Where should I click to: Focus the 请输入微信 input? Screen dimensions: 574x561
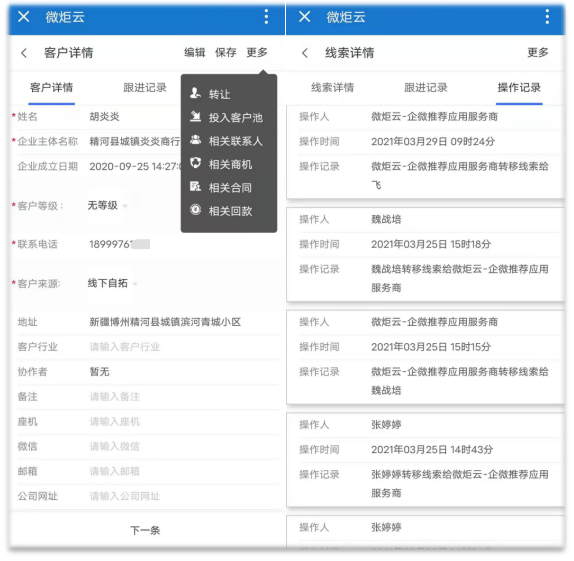pyautogui.click(x=115, y=447)
